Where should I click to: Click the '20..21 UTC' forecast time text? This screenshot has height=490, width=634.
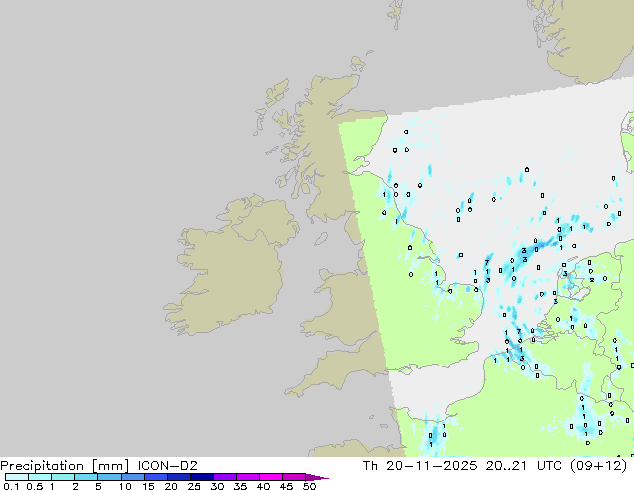[526, 465]
